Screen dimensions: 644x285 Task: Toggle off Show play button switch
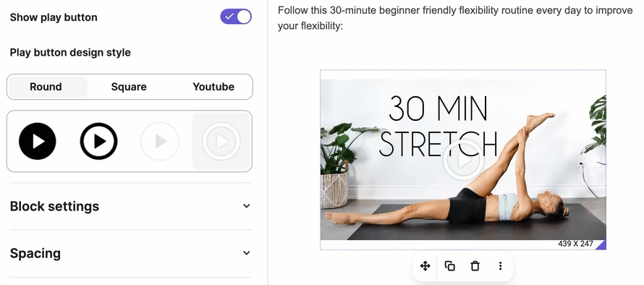[236, 17]
